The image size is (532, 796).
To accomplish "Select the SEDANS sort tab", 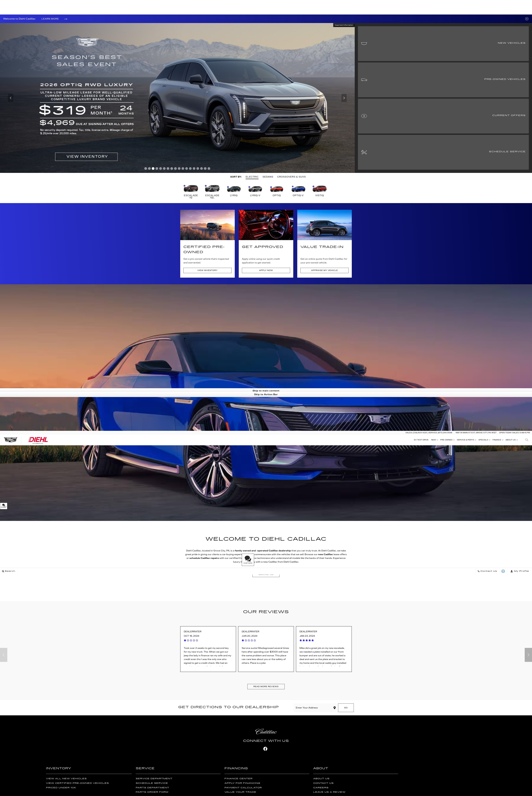I will 268,177.
